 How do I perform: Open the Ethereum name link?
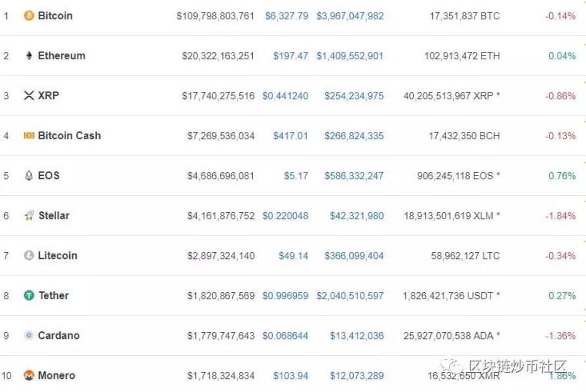click(62, 55)
